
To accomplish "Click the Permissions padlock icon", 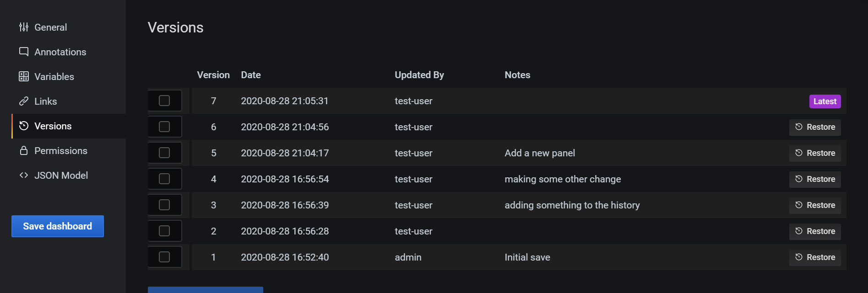I will pos(24,150).
